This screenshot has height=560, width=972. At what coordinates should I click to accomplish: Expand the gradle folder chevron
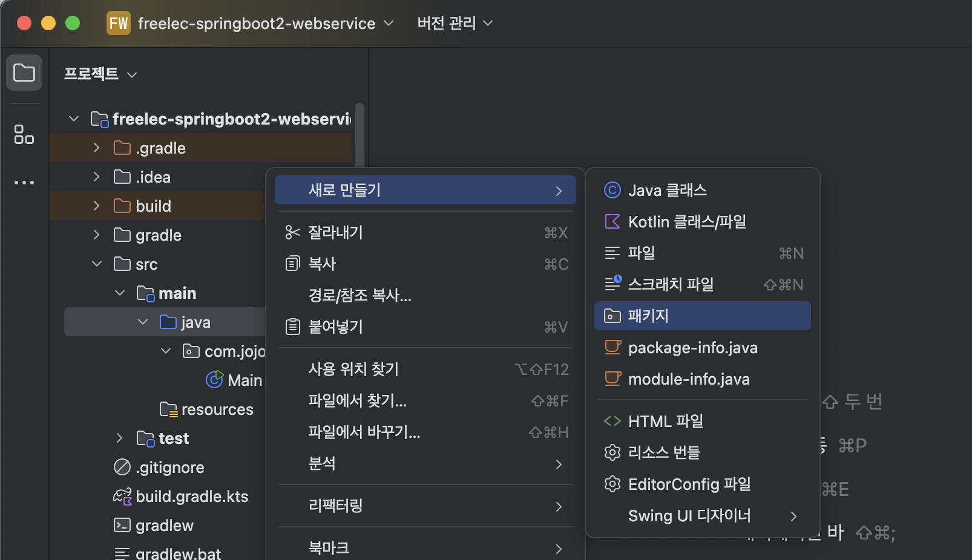[96, 235]
